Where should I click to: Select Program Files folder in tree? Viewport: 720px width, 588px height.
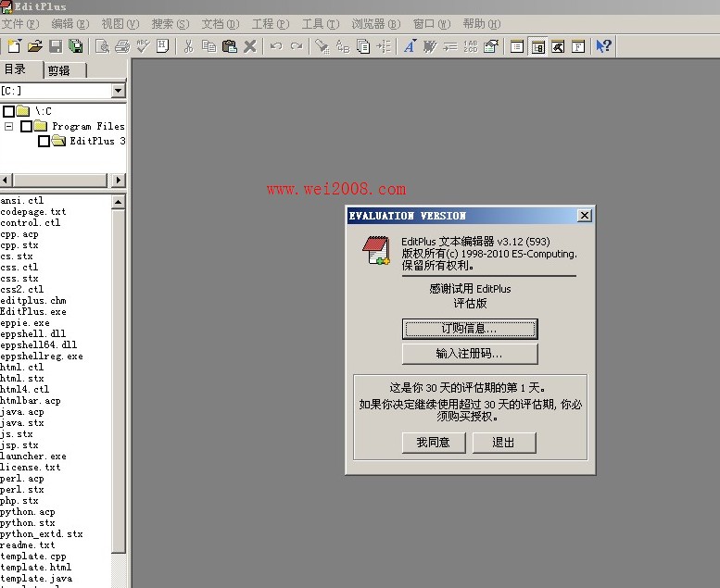pyautogui.click(x=88, y=126)
